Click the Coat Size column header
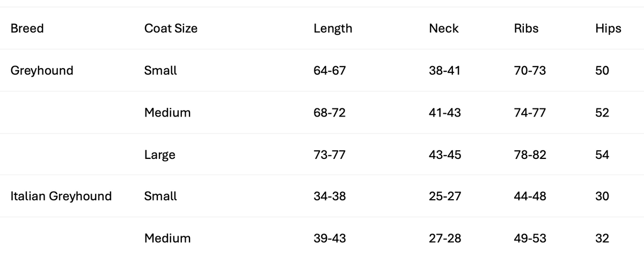This screenshot has height=255, width=644. coord(171,28)
